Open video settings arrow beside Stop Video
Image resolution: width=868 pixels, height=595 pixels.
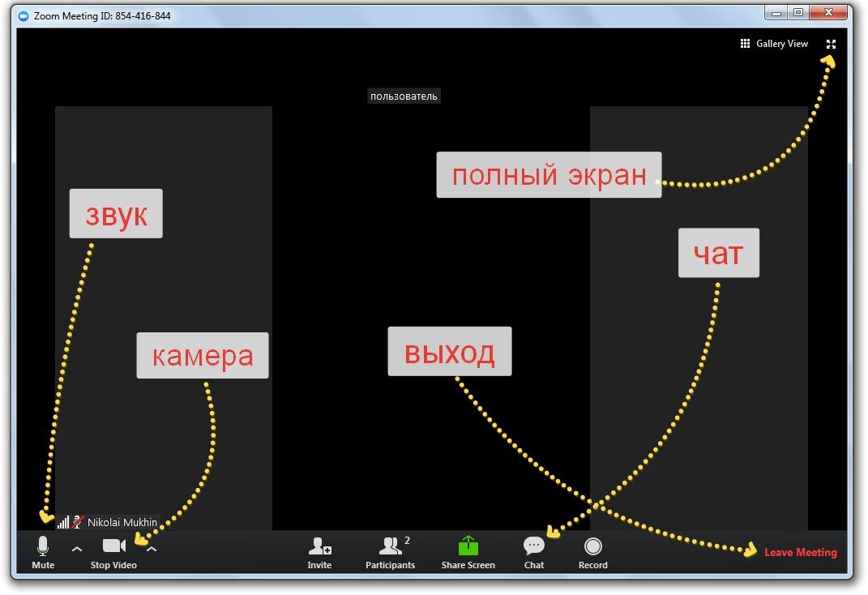(152, 550)
